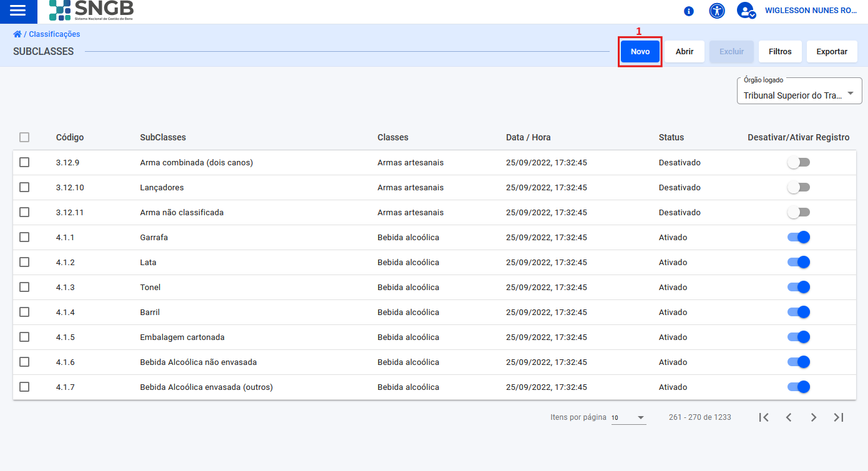Viewport: 868px width, 471px height.
Task: Sort by the SubClasses column header
Action: [163, 137]
